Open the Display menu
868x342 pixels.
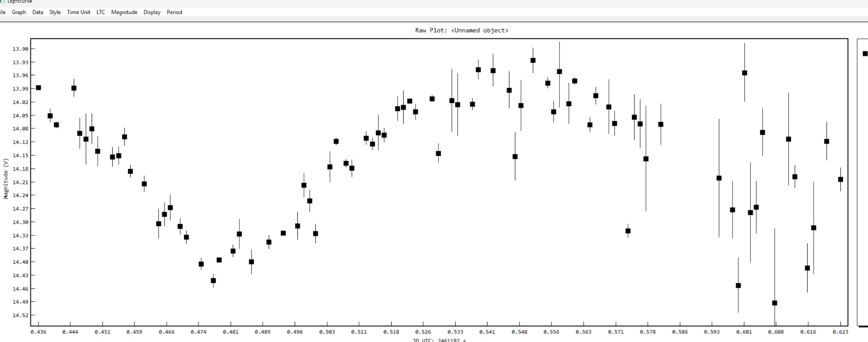[x=152, y=12]
